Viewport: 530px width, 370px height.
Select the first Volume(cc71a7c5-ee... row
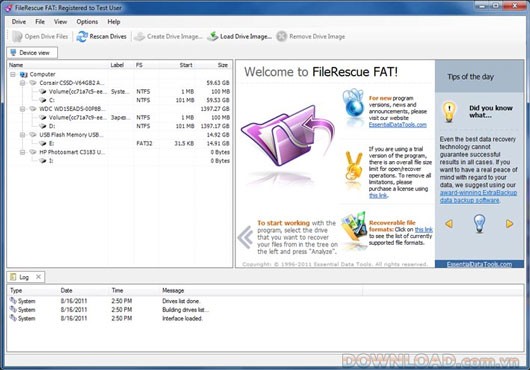tap(119, 92)
